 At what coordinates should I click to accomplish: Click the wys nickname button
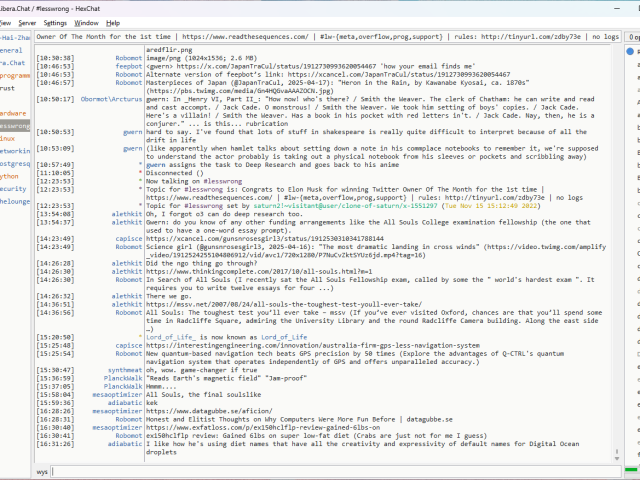pyautogui.click(x=42, y=471)
